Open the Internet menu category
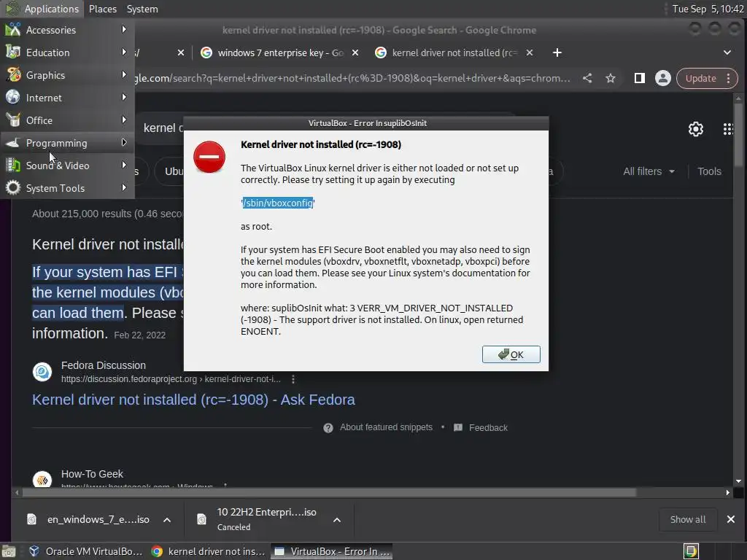The height and width of the screenshot is (560, 747). 67,98
